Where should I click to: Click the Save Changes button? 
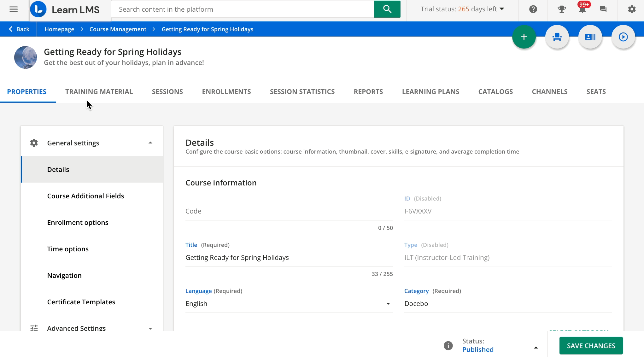pos(591,346)
